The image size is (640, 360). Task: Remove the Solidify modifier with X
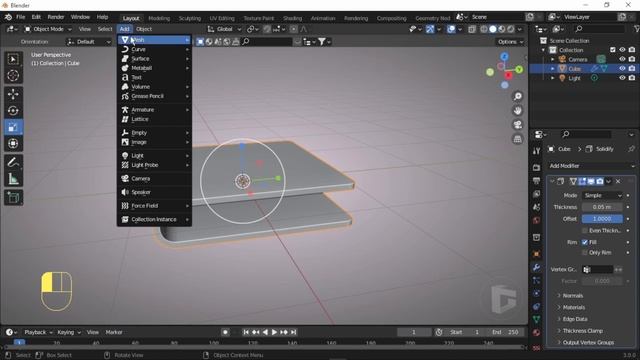tap(618, 181)
